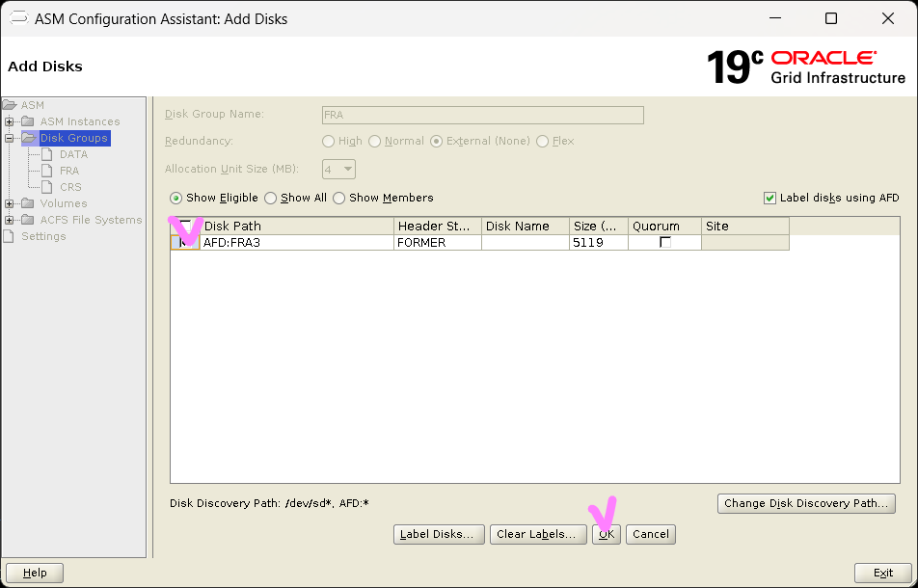The image size is (918, 588).
Task: Choose the Show Members radio button
Action: [x=338, y=199]
